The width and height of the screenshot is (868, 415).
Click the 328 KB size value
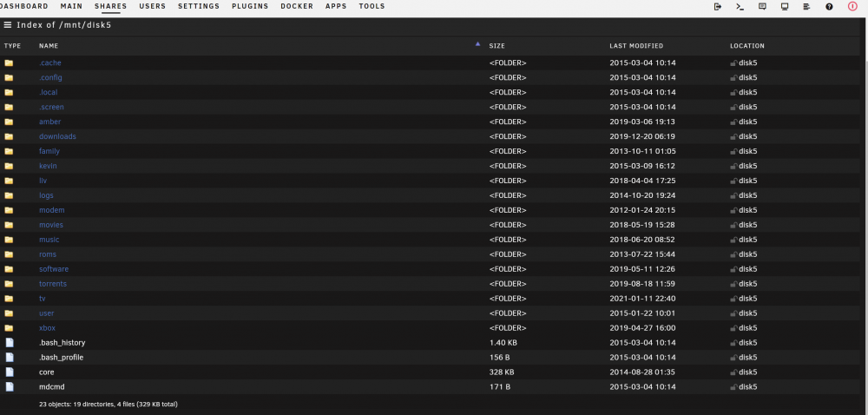click(502, 372)
